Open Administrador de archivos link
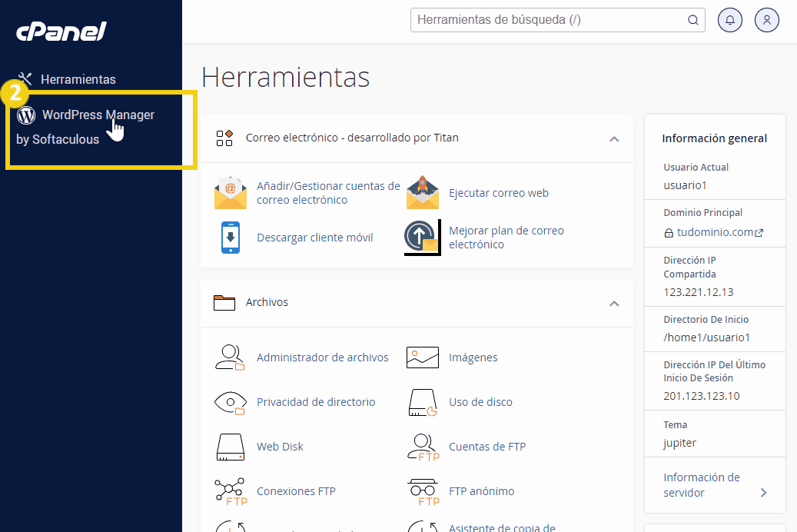The width and height of the screenshot is (797, 532). tap(322, 357)
